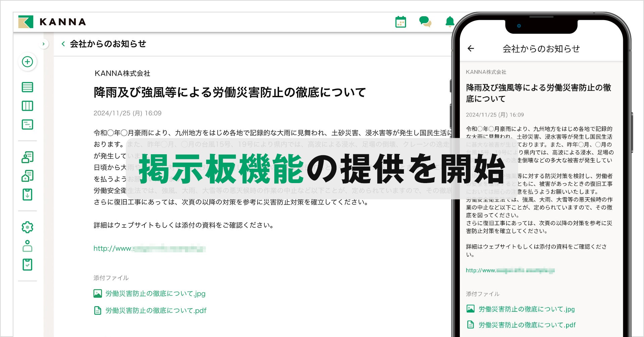Go back using the chevron beside 会社からのお知らせ
This screenshot has width=644, height=337.
(63, 44)
